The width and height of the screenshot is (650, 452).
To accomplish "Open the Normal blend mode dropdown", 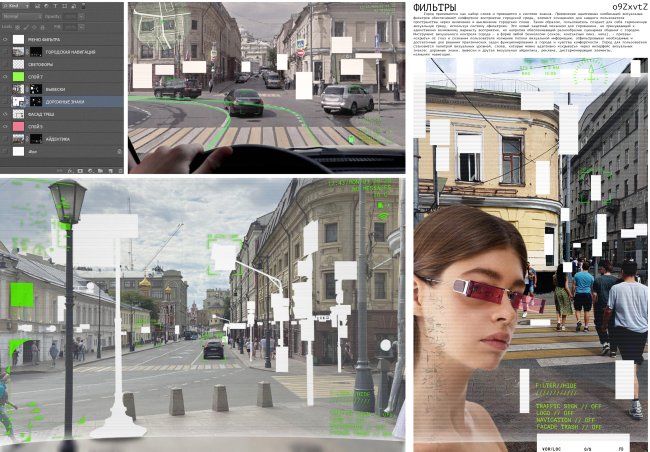I will tap(20, 16).
